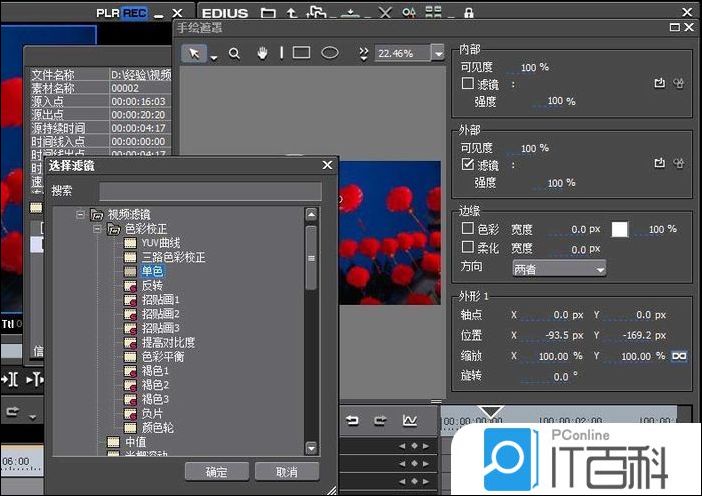The width and height of the screenshot is (702, 496).
Task: Open the 方向 dropdown showing 两者
Action: [x=559, y=268]
